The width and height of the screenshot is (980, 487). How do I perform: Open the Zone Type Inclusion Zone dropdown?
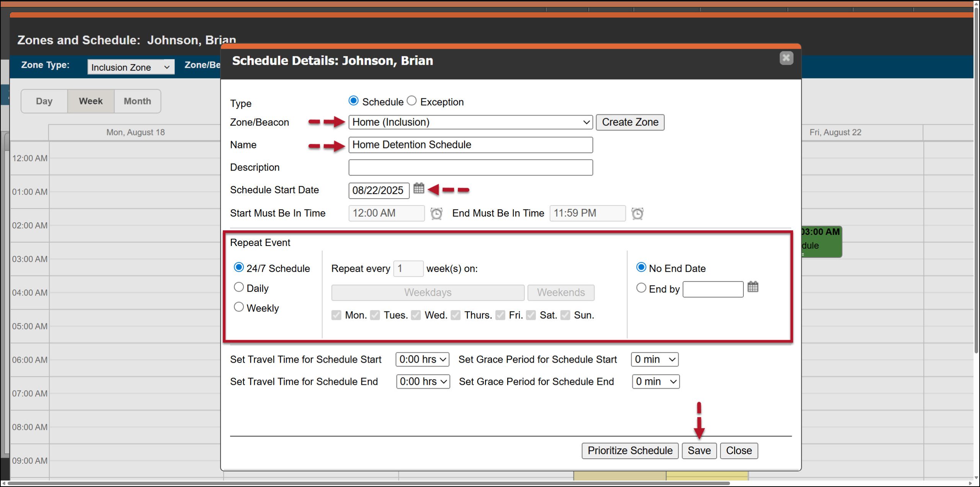coord(131,67)
